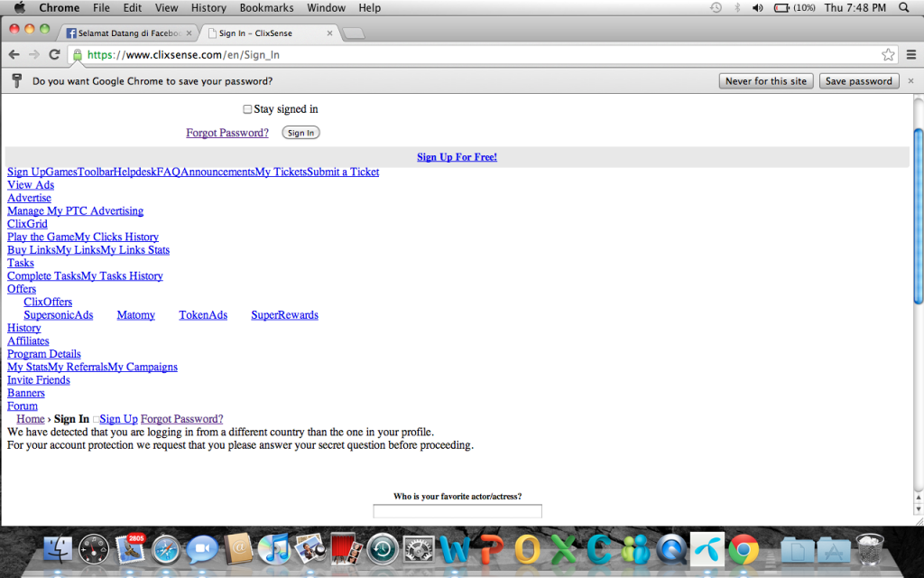924x578 pixels.
Task: Open the Forum link
Action: point(23,406)
